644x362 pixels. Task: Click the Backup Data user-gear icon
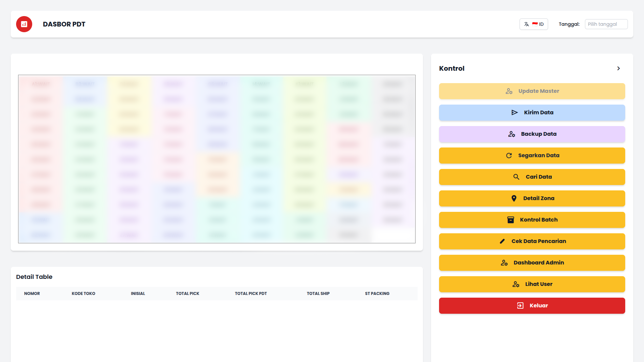point(512,134)
